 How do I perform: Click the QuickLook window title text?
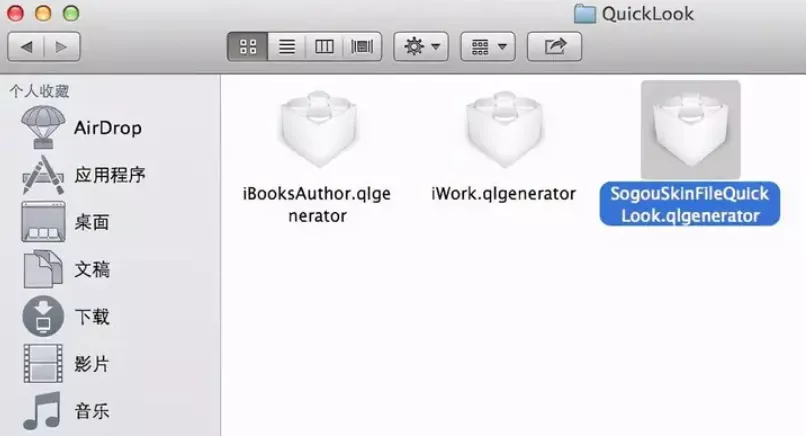click(648, 14)
